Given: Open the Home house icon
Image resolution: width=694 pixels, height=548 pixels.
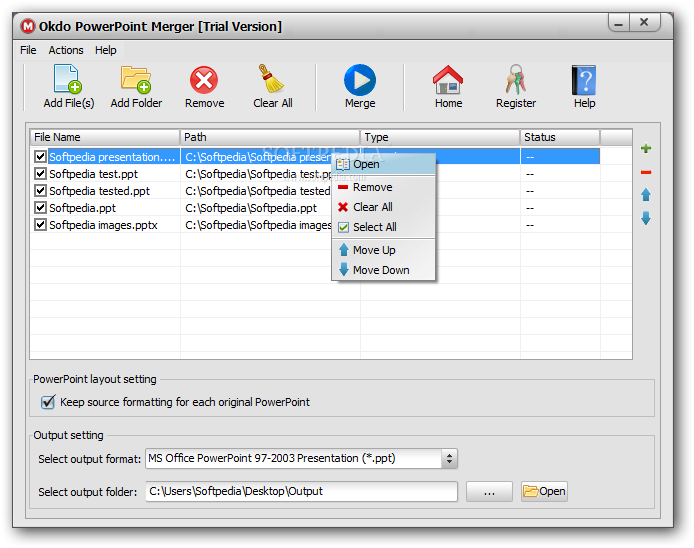Looking at the screenshot, I should [448, 80].
